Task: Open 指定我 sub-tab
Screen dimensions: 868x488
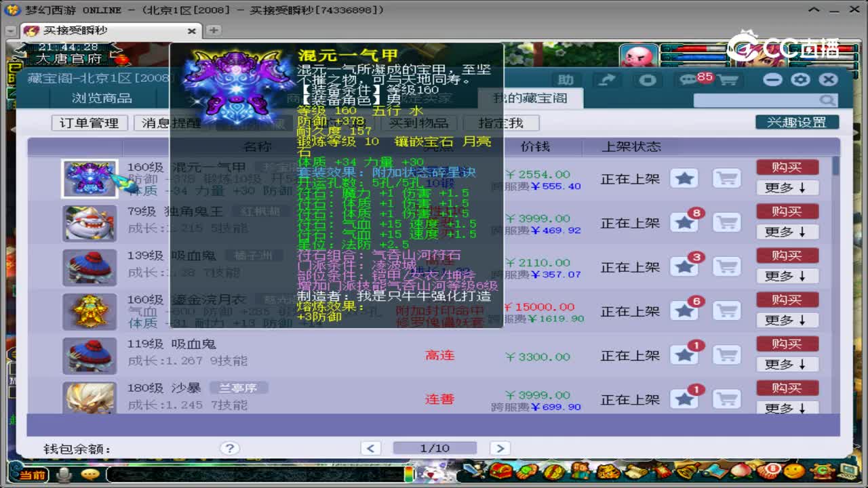Action: [500, 123]
